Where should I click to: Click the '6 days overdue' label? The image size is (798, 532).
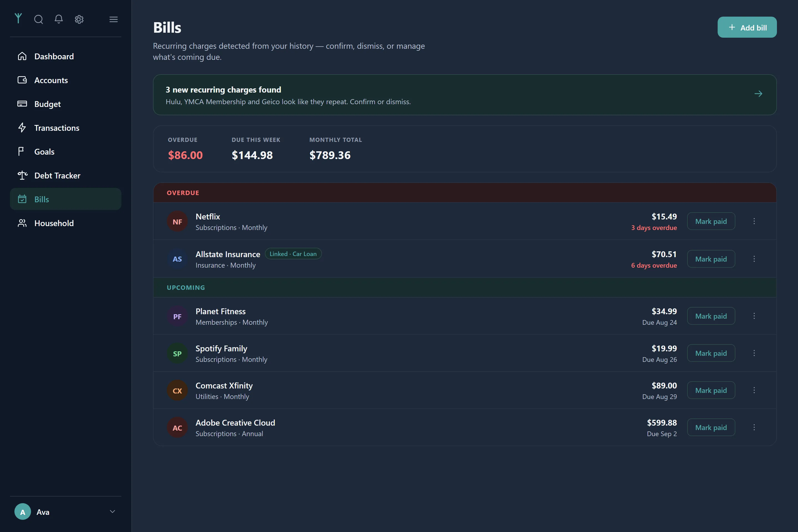coord(654,265)
